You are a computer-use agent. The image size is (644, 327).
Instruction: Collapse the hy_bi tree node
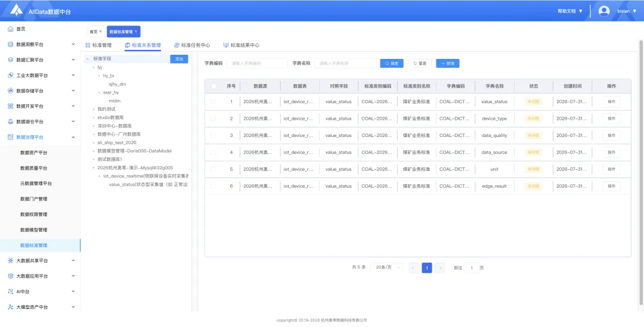pos(99,76)
